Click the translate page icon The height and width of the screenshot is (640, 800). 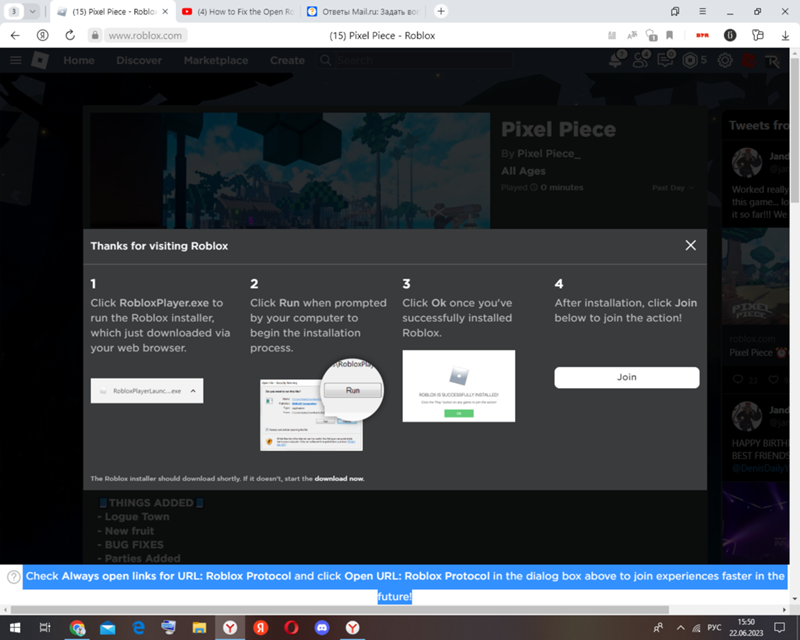click(632, 35)
